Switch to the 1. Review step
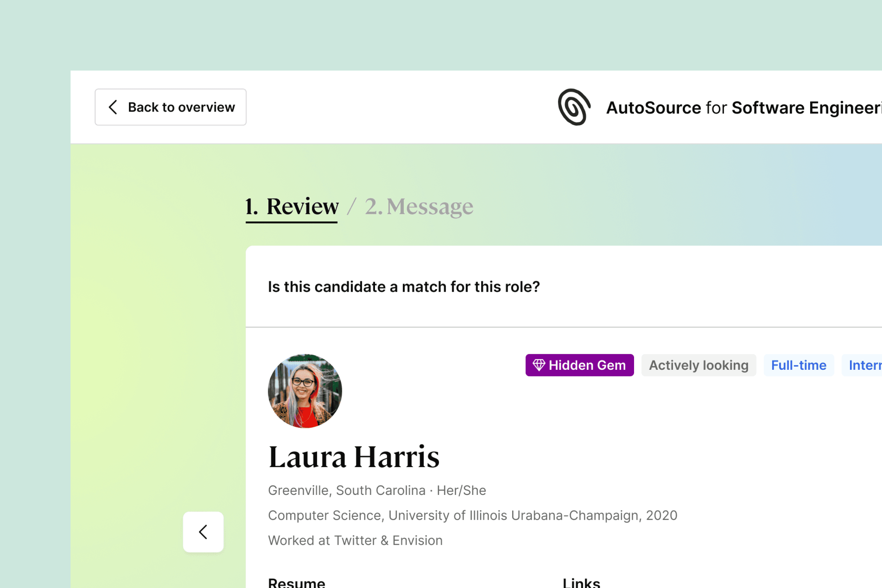Viewport: 882px width, 588px height. point(292,207)
